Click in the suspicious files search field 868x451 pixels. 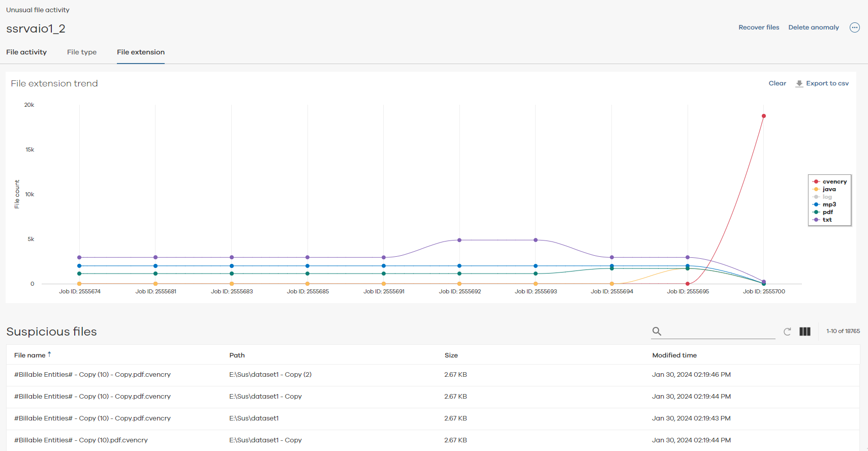point(719,332)
